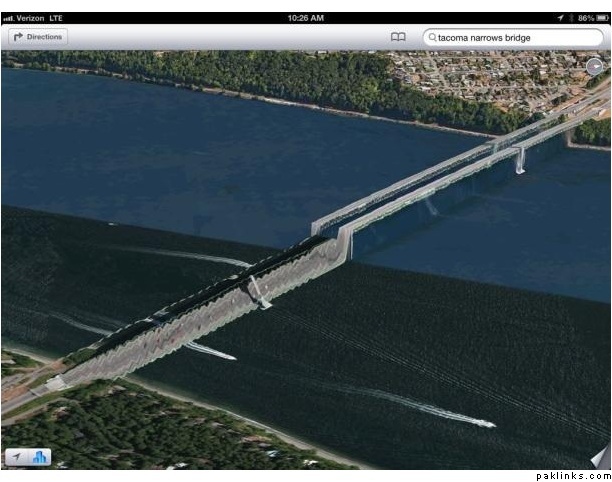Toggle the 3D Flyover buildings button
Screen dimensions: 612x482
(40, 457)
